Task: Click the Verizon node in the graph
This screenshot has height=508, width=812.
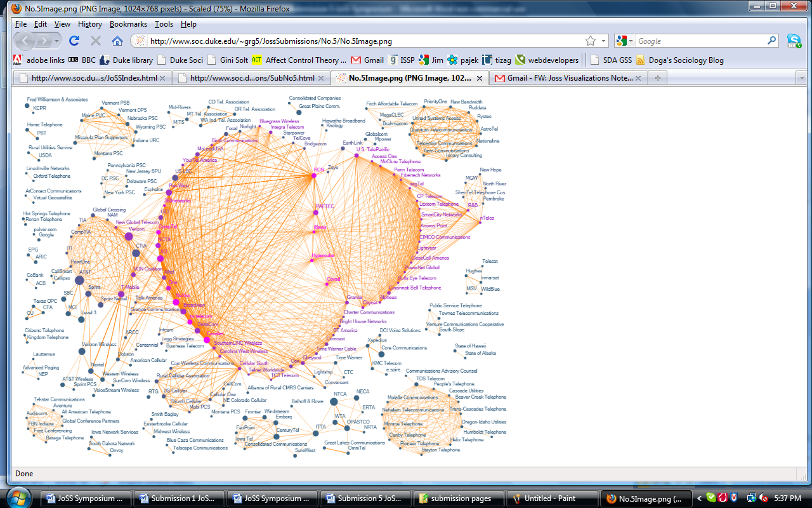Action: pyautogui.click(x=129, y=236)
